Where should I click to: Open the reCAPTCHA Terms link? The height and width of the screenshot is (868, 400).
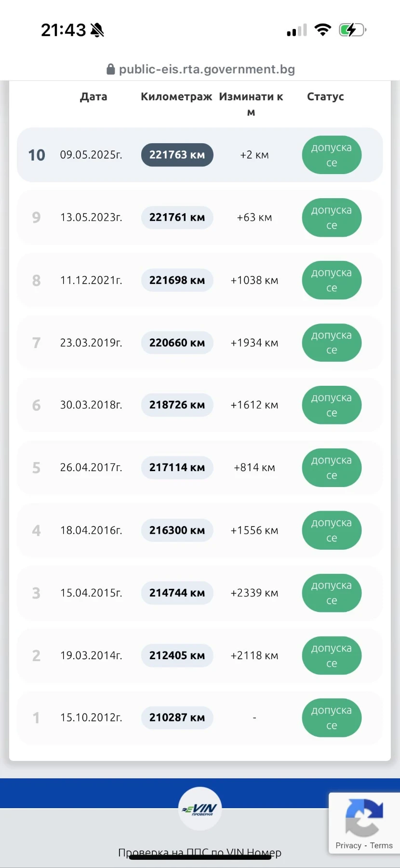[x=381, y=845]
